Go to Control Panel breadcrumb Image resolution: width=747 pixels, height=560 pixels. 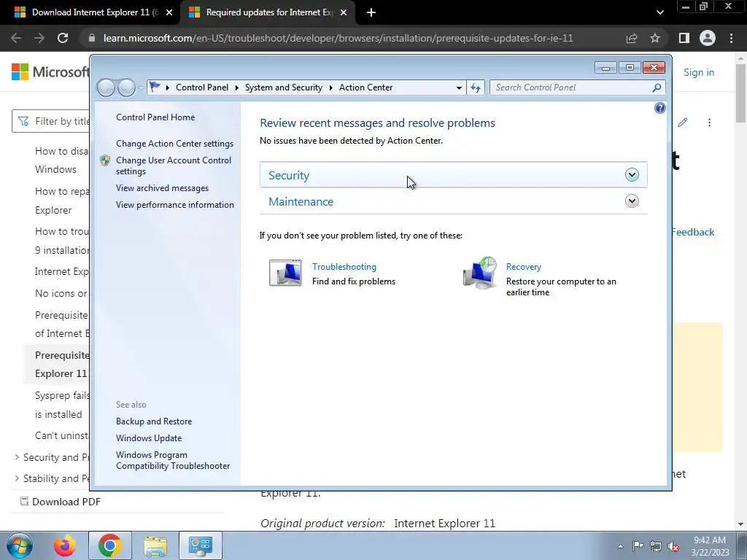[202, 87]
